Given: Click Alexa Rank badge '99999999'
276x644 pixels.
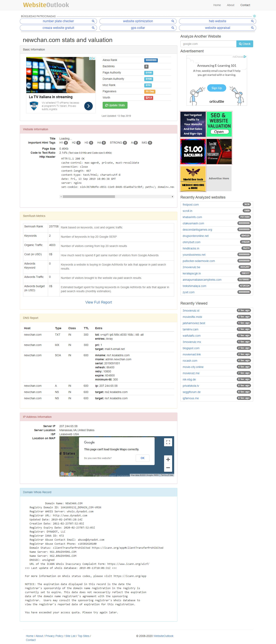Looking at the screenshot, I should point(151,60).
